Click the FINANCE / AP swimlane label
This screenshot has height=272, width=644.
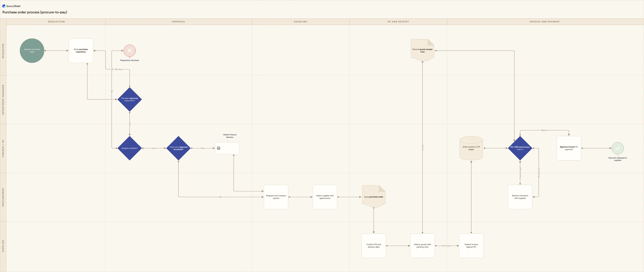3,148
